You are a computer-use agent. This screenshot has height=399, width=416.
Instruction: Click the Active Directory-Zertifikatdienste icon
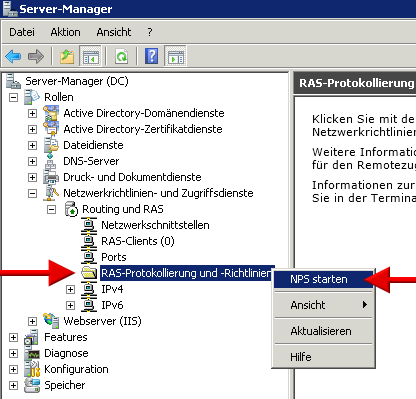[51, 129]
